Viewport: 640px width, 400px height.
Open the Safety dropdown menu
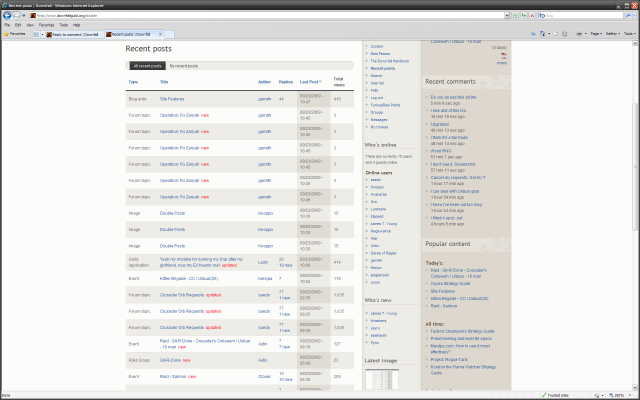[613, 34]
